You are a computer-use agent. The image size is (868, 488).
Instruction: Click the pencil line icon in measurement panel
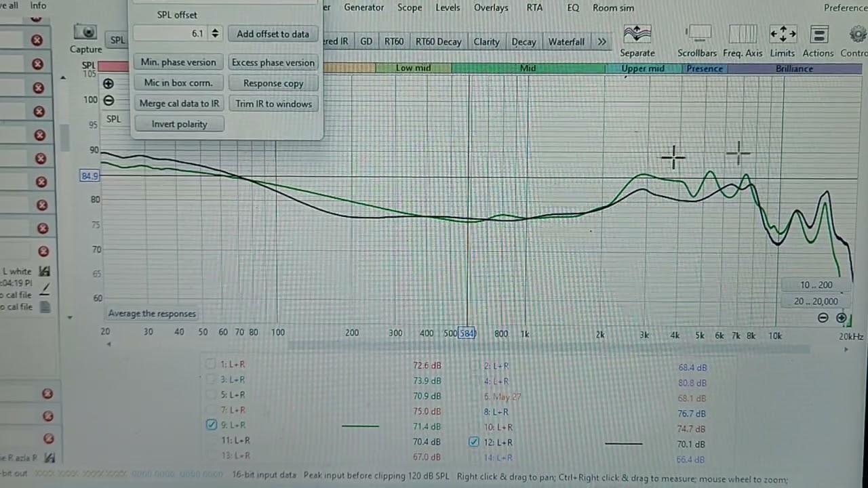[x=45, y=289]
